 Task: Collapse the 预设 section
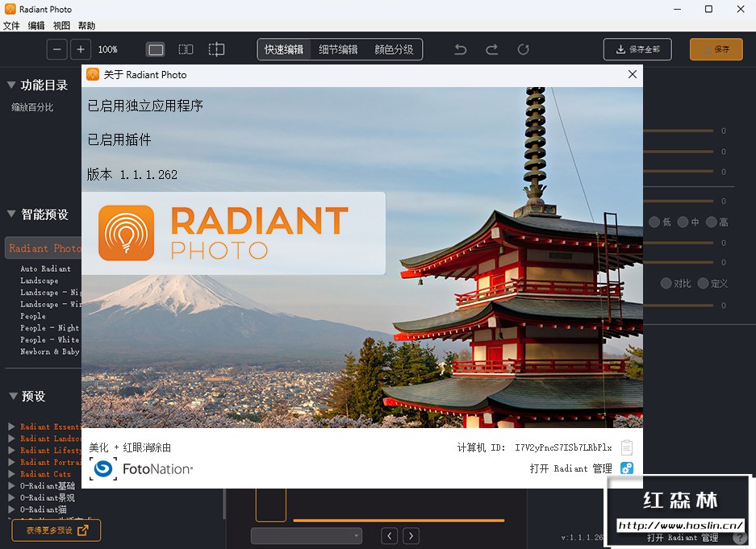(13, 396)
